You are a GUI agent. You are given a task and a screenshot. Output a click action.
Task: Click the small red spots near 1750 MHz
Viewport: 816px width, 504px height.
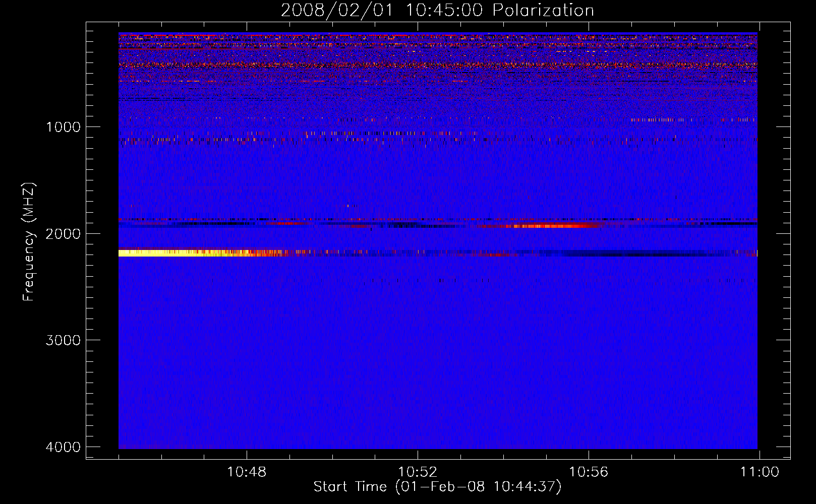349,206
